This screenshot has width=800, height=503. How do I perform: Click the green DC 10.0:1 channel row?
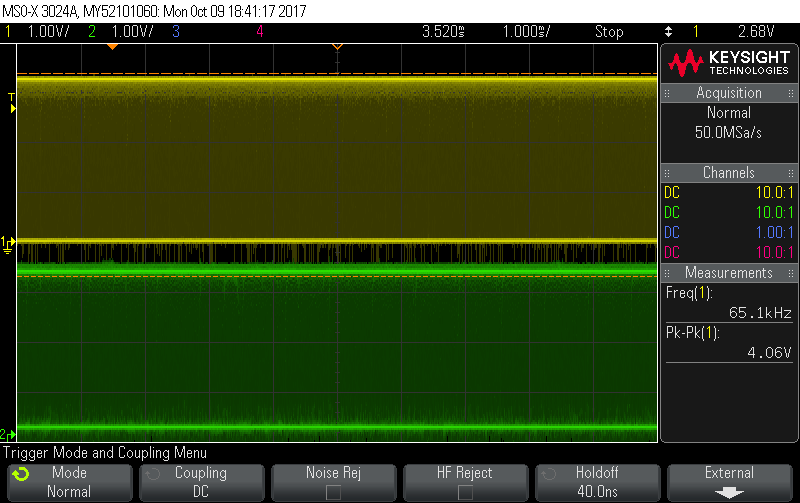coord(729,212)
